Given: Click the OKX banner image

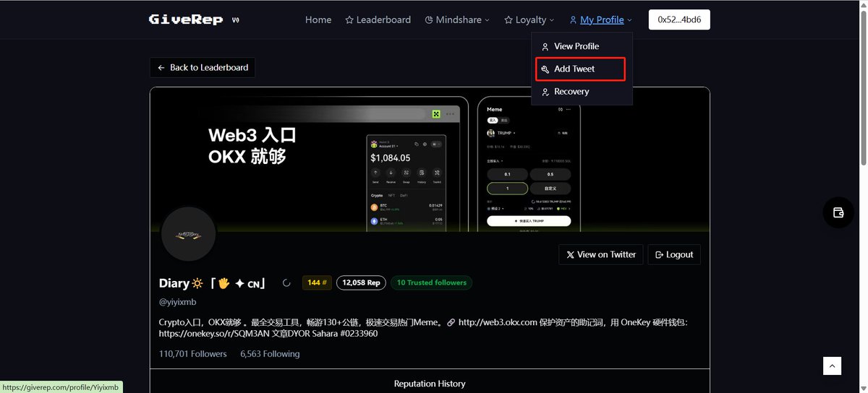Looking at the screenshot, I should (x=430, y=160).
